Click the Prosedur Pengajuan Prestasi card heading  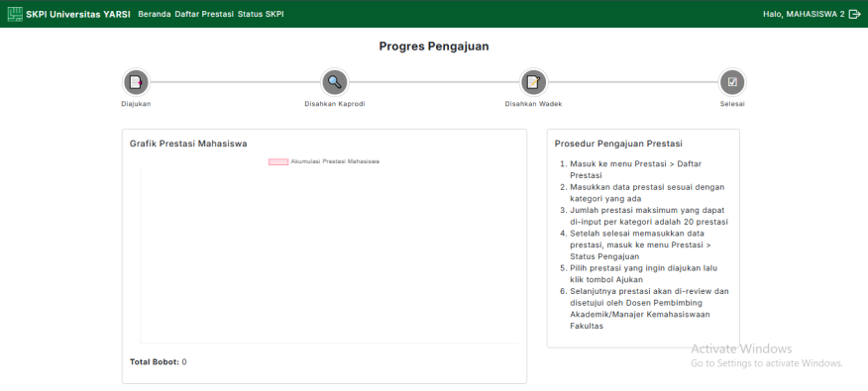coord(618,144)
